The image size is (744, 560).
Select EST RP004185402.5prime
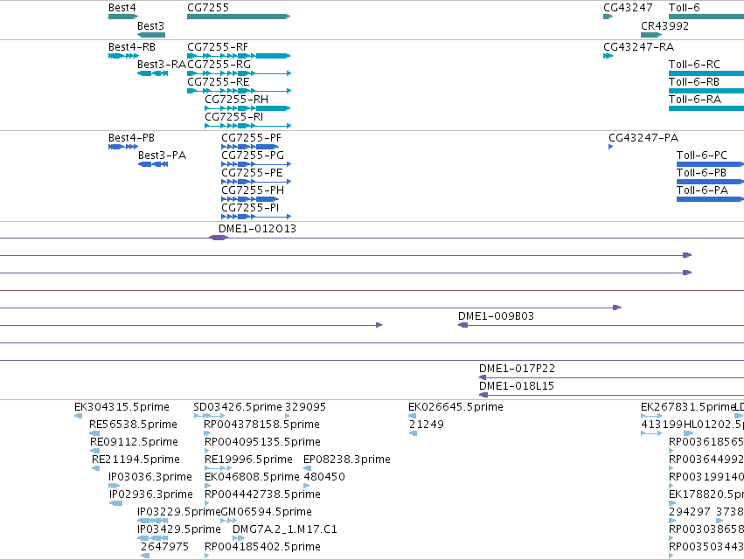pos(207,556)
